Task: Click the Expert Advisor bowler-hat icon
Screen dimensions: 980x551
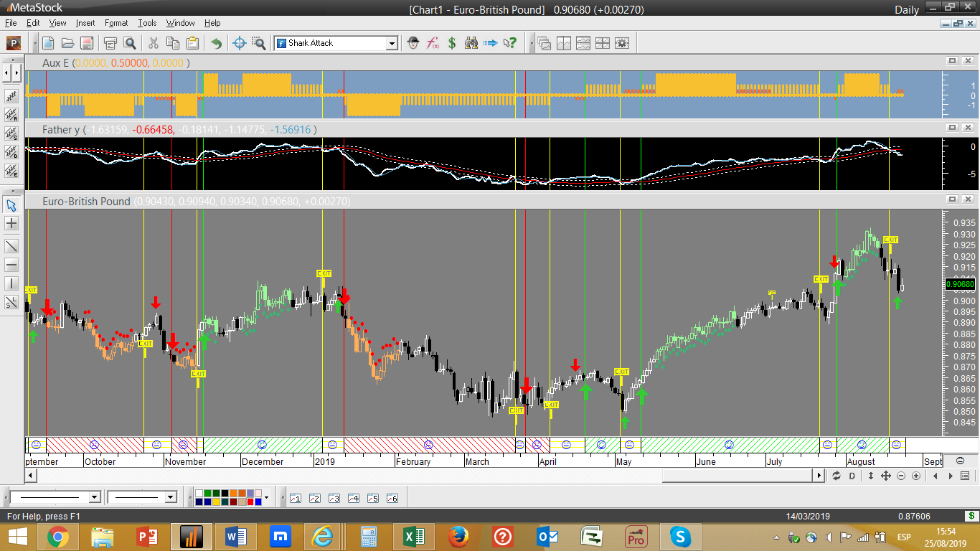Action: [x=413, y=43]
